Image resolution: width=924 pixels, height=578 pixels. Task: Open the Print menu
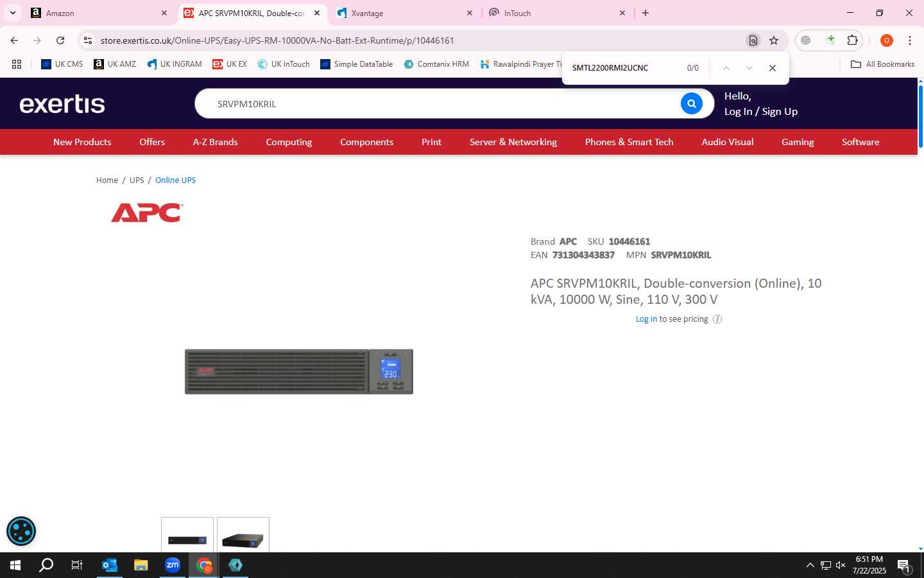(431, 142)
